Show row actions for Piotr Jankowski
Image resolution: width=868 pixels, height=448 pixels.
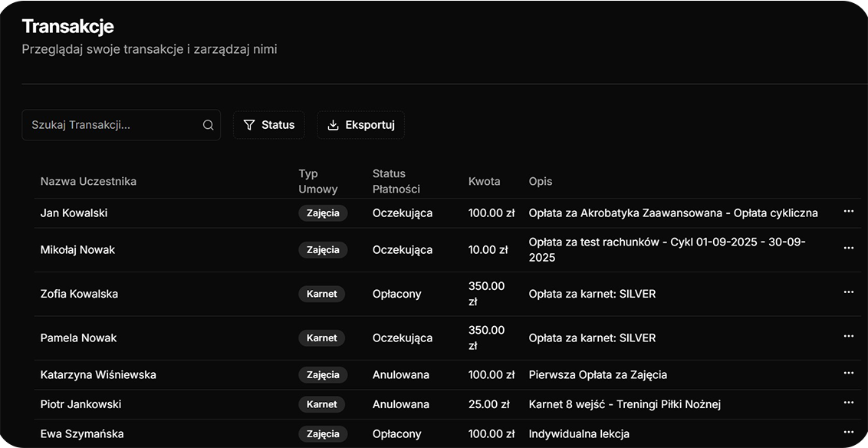point(848,403)
